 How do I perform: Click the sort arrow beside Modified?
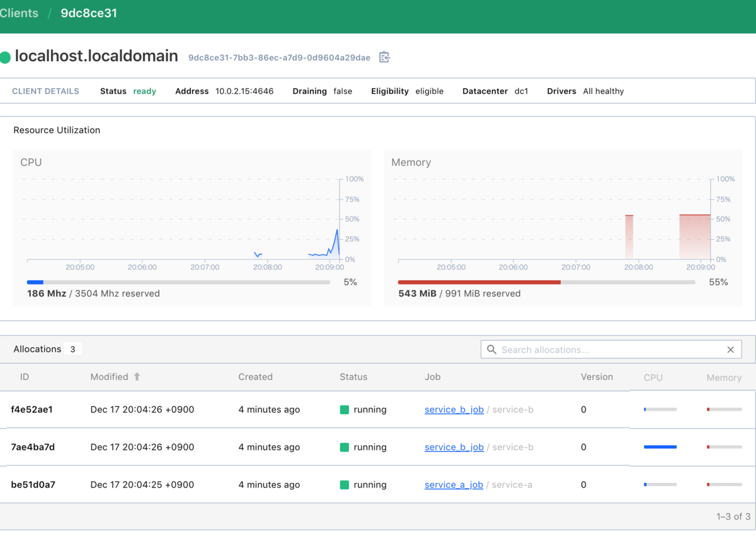[x=137, y=377]
